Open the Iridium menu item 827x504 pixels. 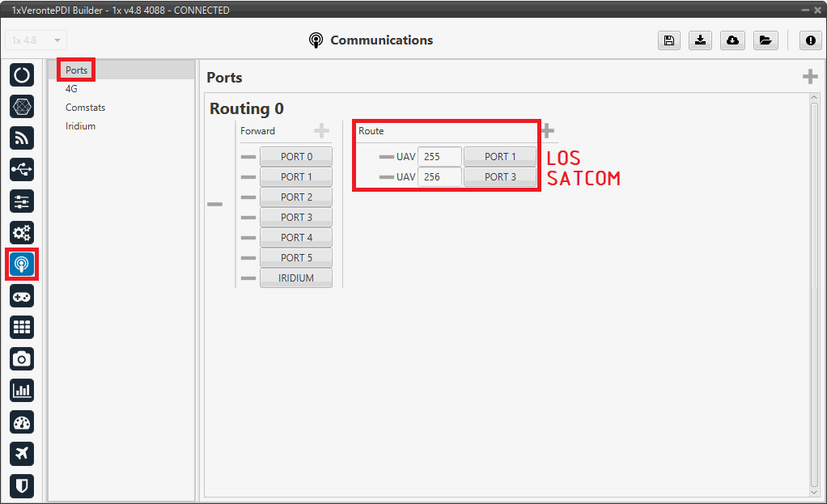pos(80,126)
